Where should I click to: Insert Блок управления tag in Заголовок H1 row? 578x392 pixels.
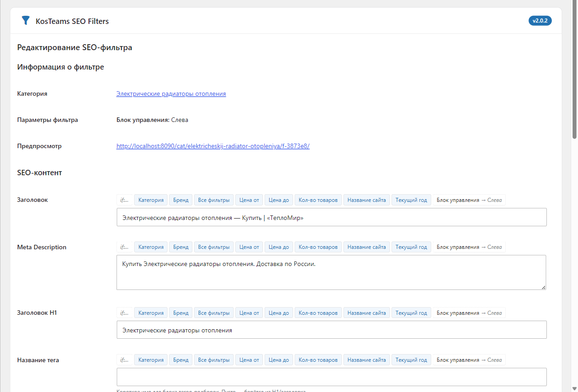(x=469, y=313)
